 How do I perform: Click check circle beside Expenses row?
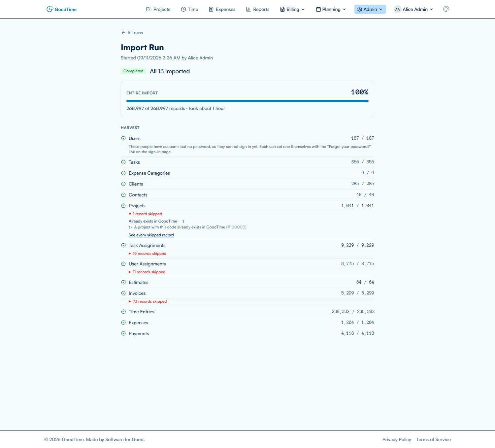[x=123, y=323]
